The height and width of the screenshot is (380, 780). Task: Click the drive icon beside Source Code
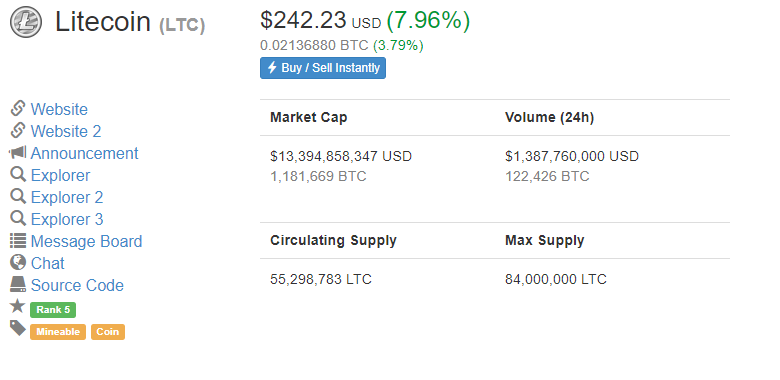click(x=18, y=285)
